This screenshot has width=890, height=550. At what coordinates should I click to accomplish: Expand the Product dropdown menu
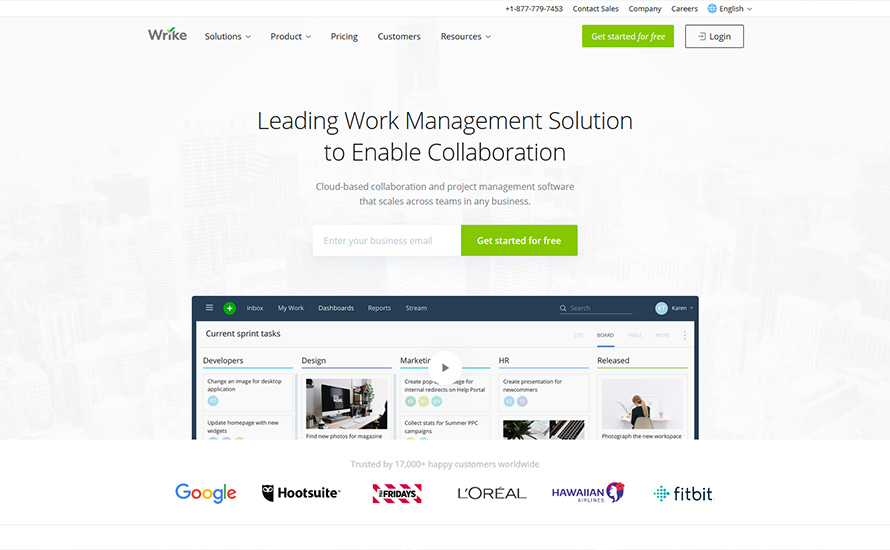click(291, 36)
